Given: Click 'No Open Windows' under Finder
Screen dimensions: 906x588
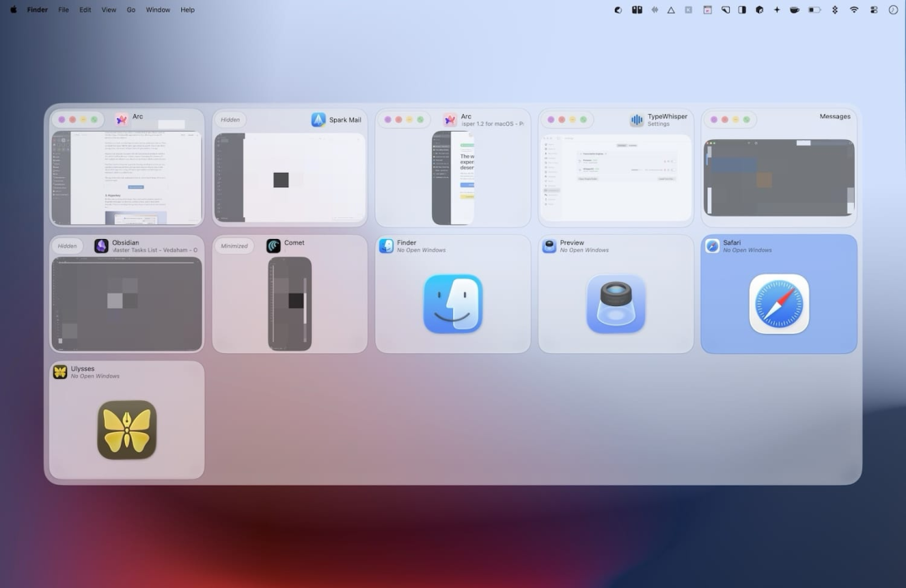Looking at the screenshot, I should point(421,250).
